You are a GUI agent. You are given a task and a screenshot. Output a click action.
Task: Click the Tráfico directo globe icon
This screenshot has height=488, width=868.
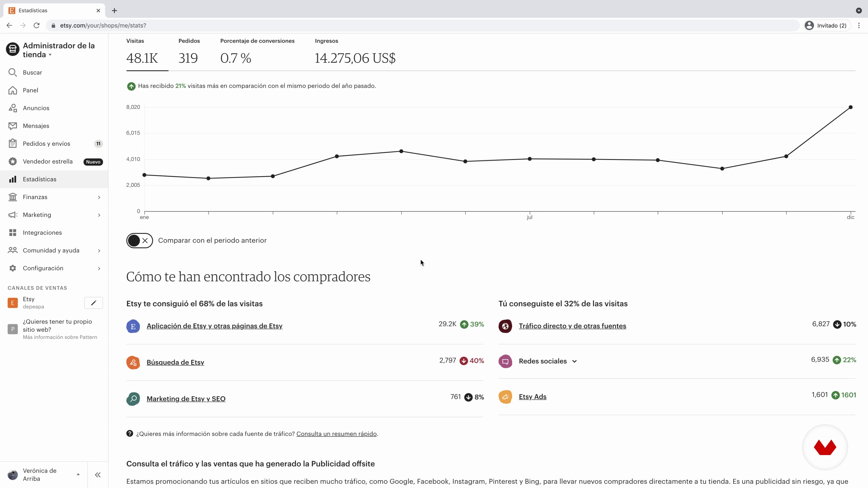click(x=505, y=326)
